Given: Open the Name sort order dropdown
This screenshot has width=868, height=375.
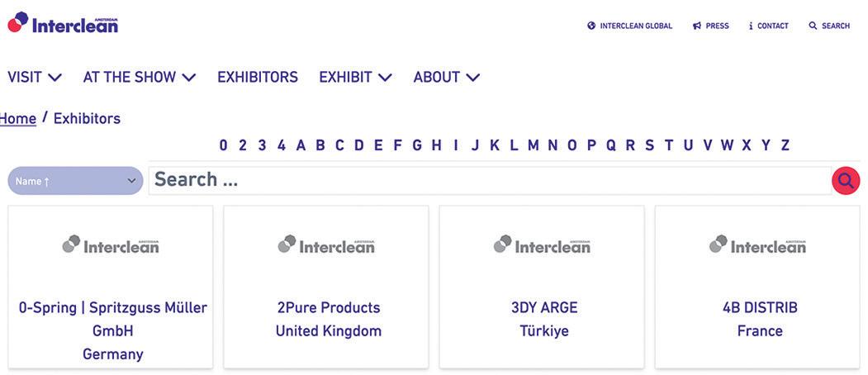Looking at the screenshot, I should pyautogui.click(x=75, y=181).
